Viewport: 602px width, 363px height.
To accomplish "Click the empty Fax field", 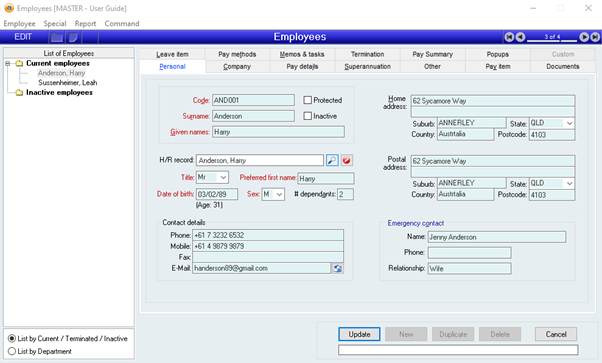I will tap(268, 257).
